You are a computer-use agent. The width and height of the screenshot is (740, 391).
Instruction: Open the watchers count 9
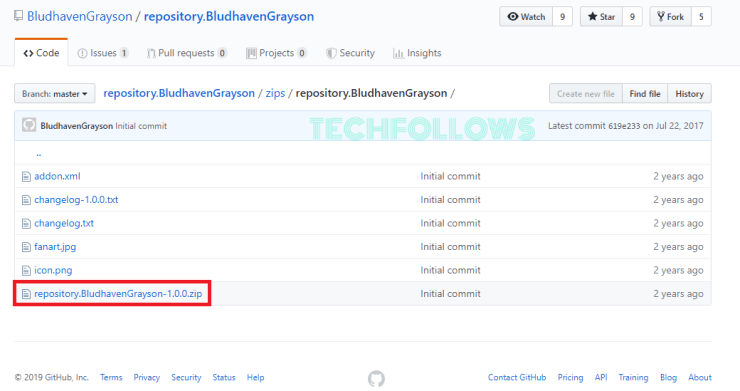(562, 17)
